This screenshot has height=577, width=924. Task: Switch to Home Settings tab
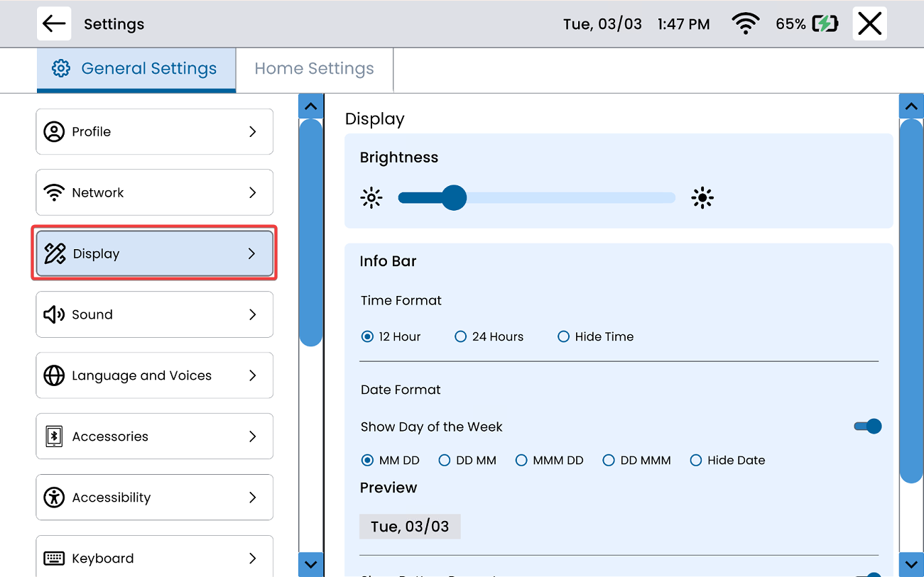tap(314, 69)
